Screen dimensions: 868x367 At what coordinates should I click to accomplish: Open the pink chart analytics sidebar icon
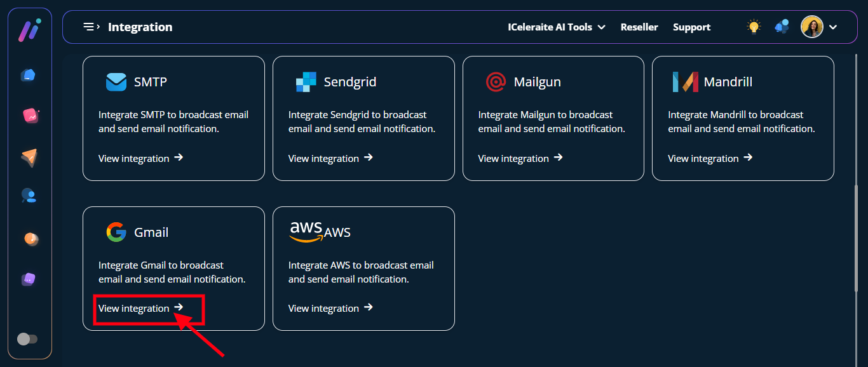[x=30, y=116]
